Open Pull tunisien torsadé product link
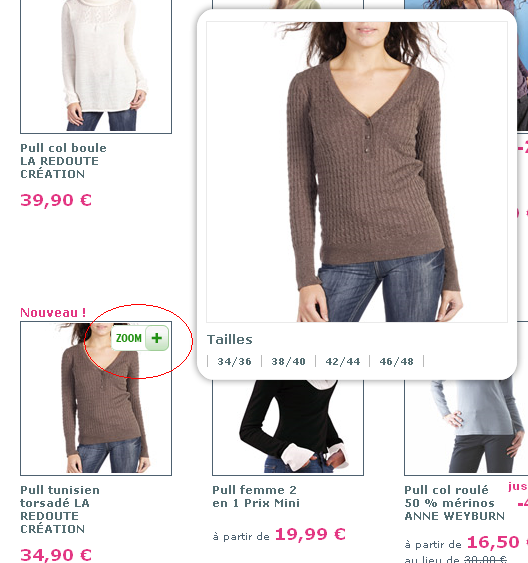This screenshot has height=563, width=528. pos(60,509)
